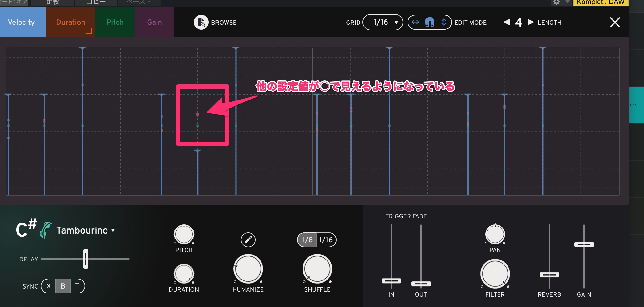
Task: Switch shuffle to 1/16
Action: point(326,240)
